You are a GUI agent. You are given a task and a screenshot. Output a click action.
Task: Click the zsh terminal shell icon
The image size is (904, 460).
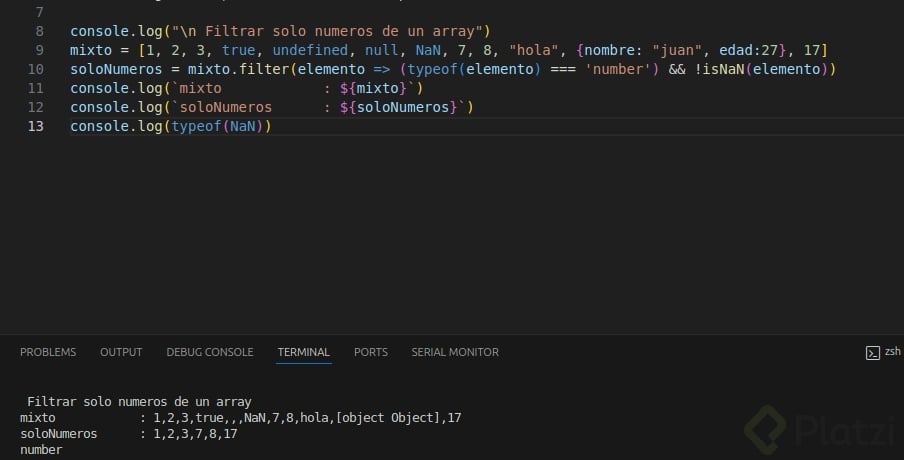click(x=872, y=353)
